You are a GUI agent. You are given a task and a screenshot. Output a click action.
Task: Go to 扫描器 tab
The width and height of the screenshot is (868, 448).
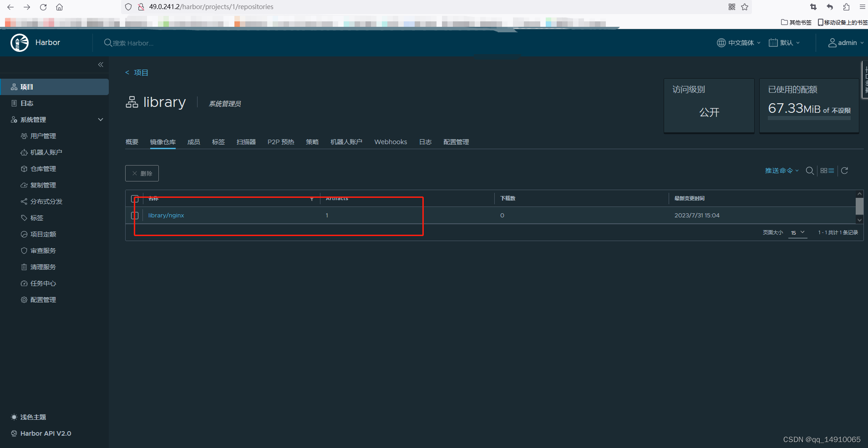246,142
